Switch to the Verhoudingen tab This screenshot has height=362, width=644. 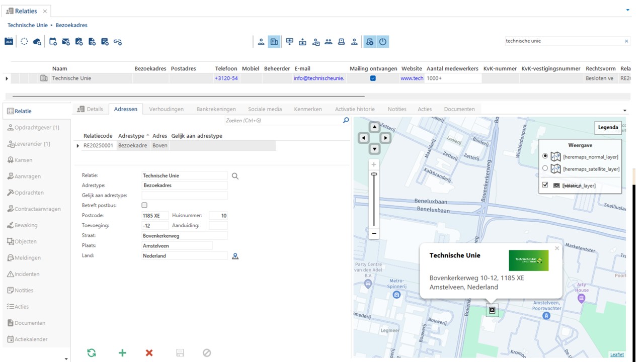coord(166,109)
